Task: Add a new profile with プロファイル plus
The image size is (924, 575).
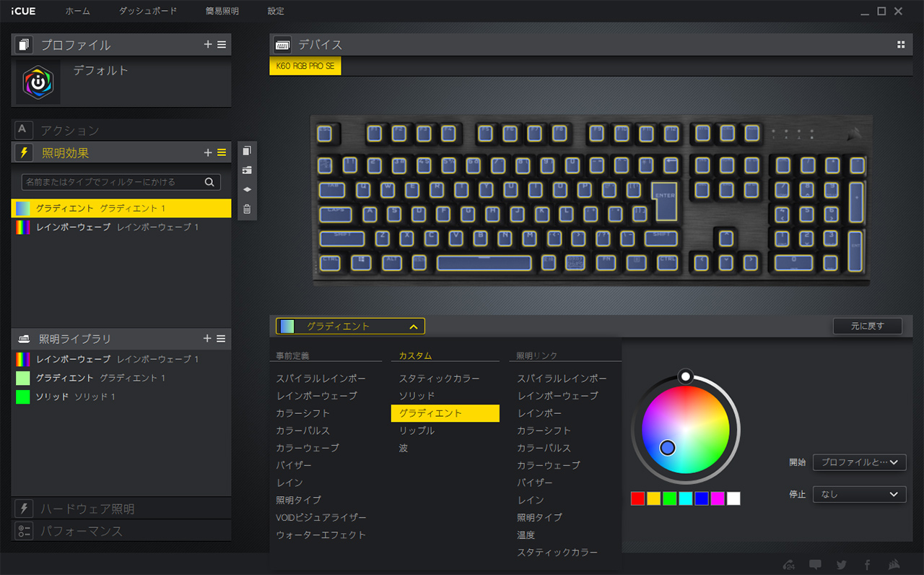Action: (x=208, y=45)
